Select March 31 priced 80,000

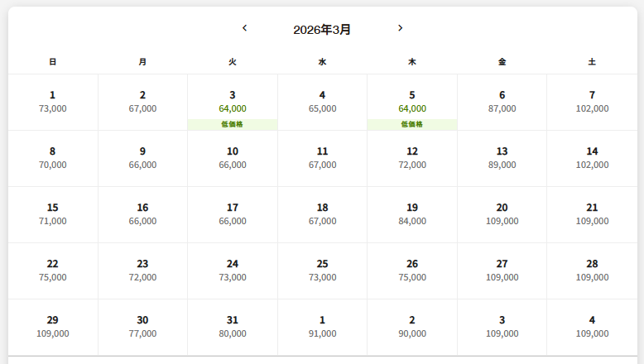(x=233, y=327)
